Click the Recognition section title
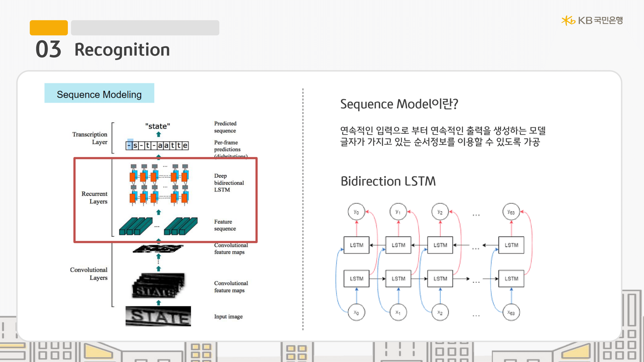 point(122,50)
